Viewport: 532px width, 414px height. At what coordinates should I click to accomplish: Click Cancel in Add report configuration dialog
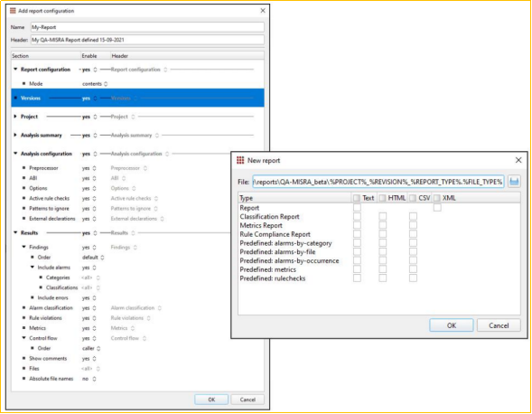[x=247, y=400]
